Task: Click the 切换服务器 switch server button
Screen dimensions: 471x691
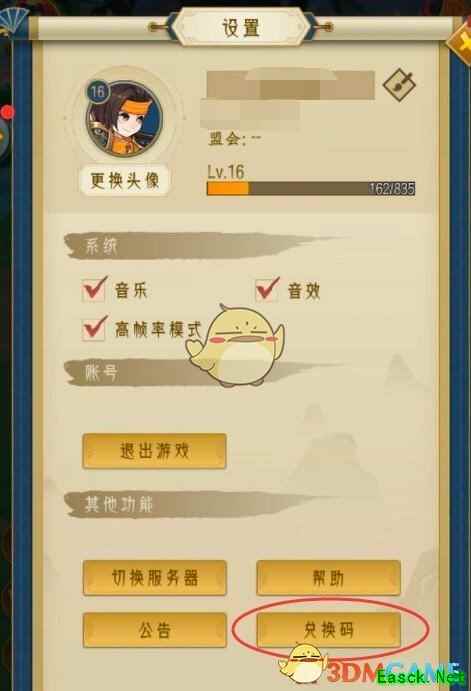Action: (155, 578)
